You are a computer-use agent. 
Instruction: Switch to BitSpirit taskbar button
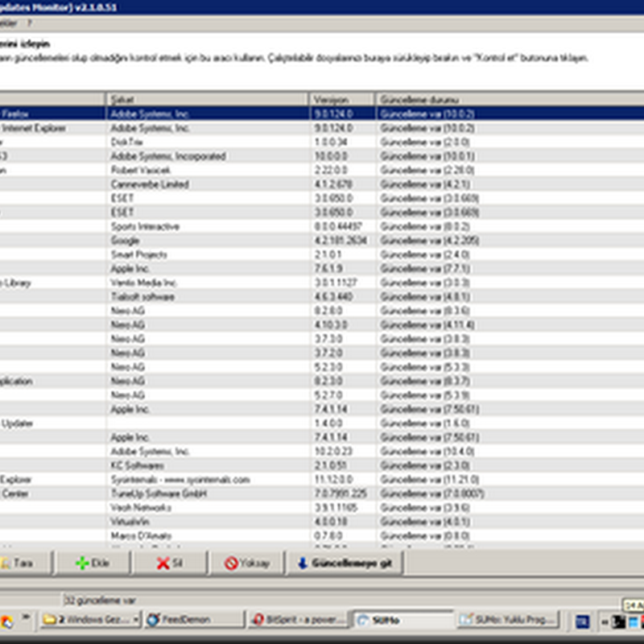298,619
